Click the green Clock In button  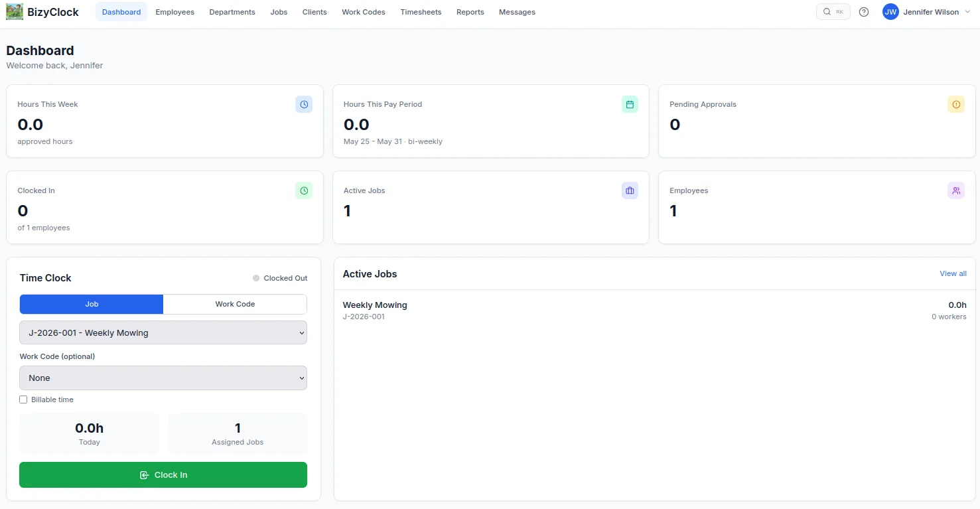[163, 474]
